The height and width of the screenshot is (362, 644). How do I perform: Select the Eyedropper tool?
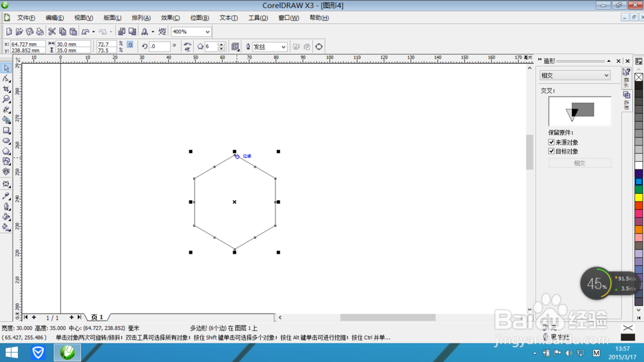click(x=6, y=196)
